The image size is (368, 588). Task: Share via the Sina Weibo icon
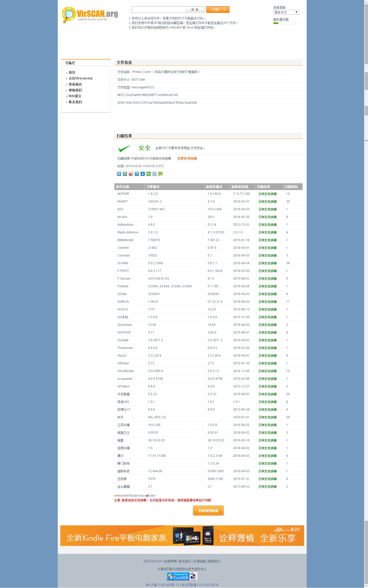pos(131,174)
